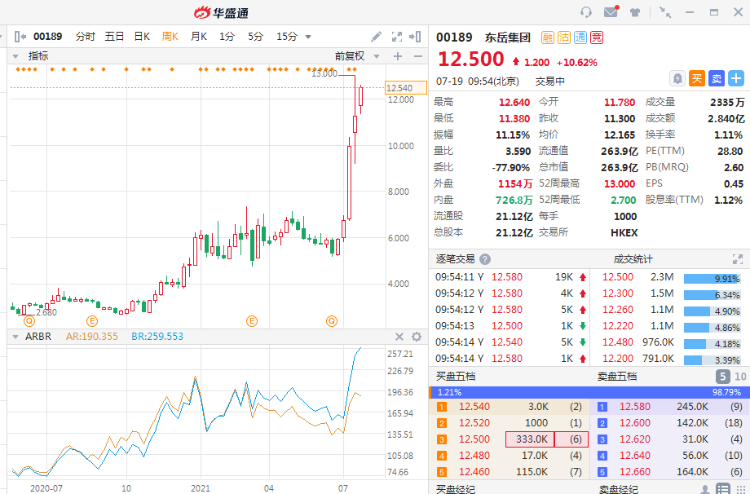Click AR:190.355 indicator value
750x494 pixels.
click(91, 337)
